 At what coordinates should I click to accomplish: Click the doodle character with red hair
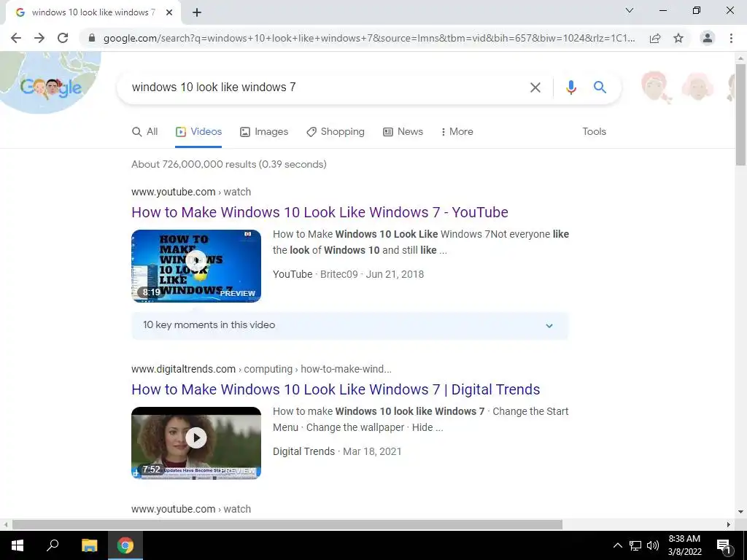pyautogui.click(x=657, y=87)
